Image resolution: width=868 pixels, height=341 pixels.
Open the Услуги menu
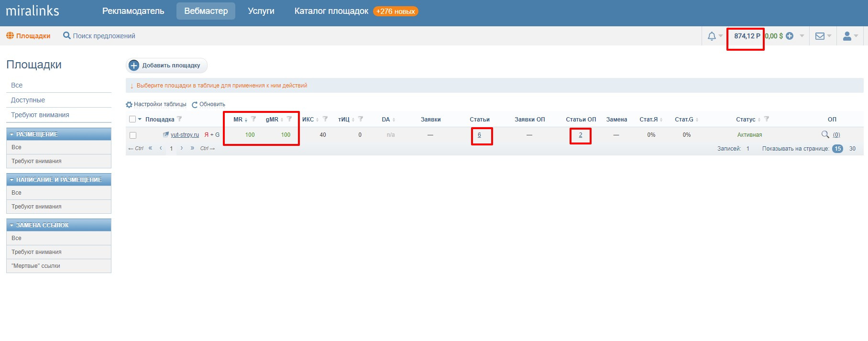(x=261, y=11)
